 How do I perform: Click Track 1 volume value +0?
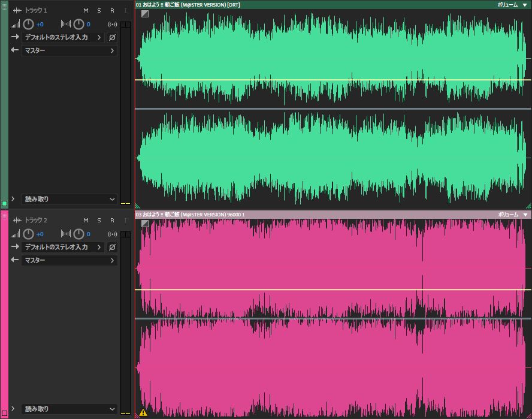pyautogui.click(x=40, y=25)
